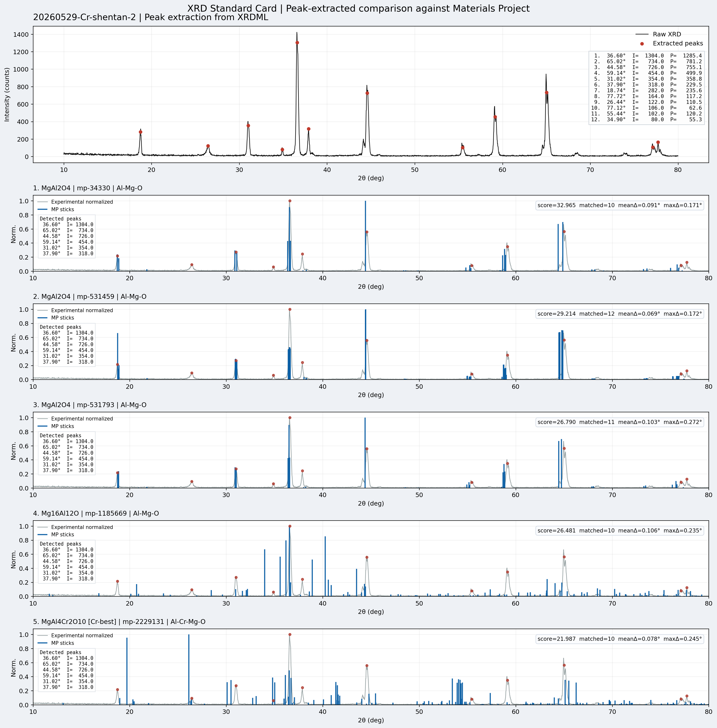Select peak table row 6 "37.90° P= 229.5"
Image resolution: width=717 pixels, height=728 pixels.
click(646, 85)
